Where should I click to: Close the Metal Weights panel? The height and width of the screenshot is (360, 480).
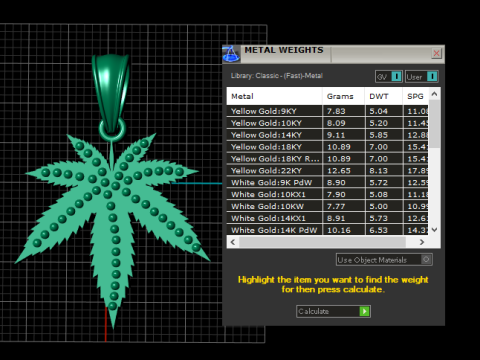pos(437,53)
